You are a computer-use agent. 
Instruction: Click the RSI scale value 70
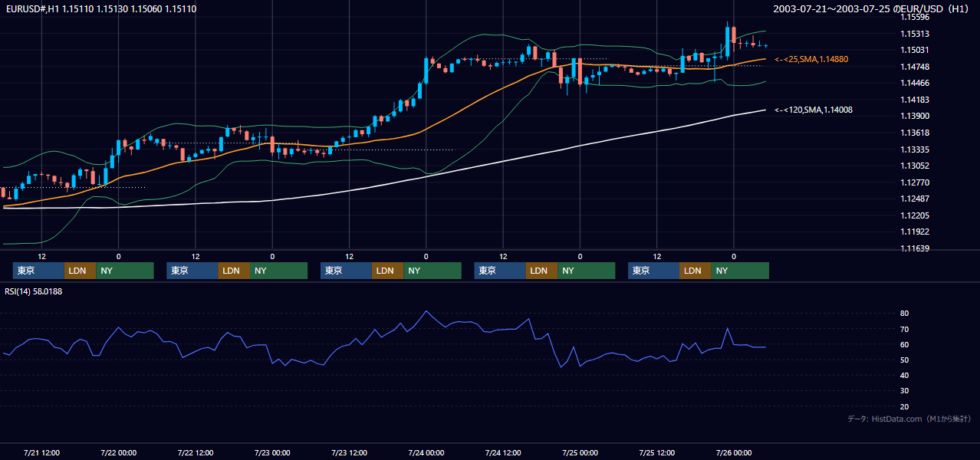click(x=904, y=329)
